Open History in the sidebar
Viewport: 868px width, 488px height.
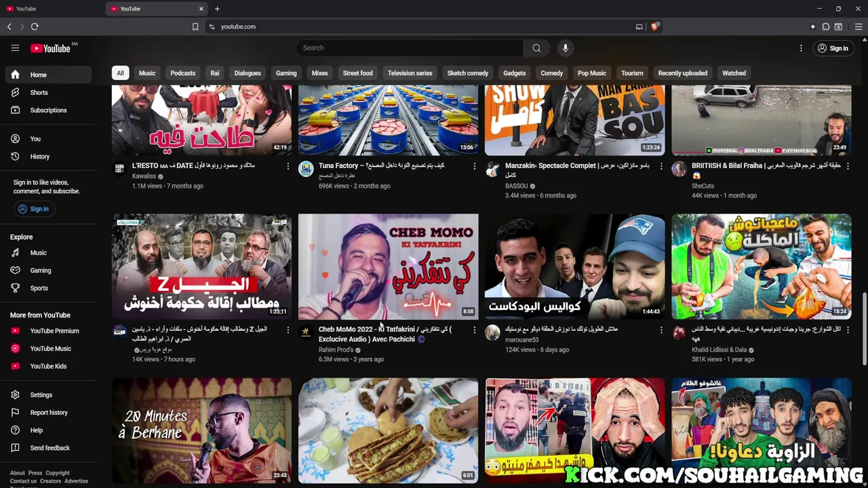point(48,157)
